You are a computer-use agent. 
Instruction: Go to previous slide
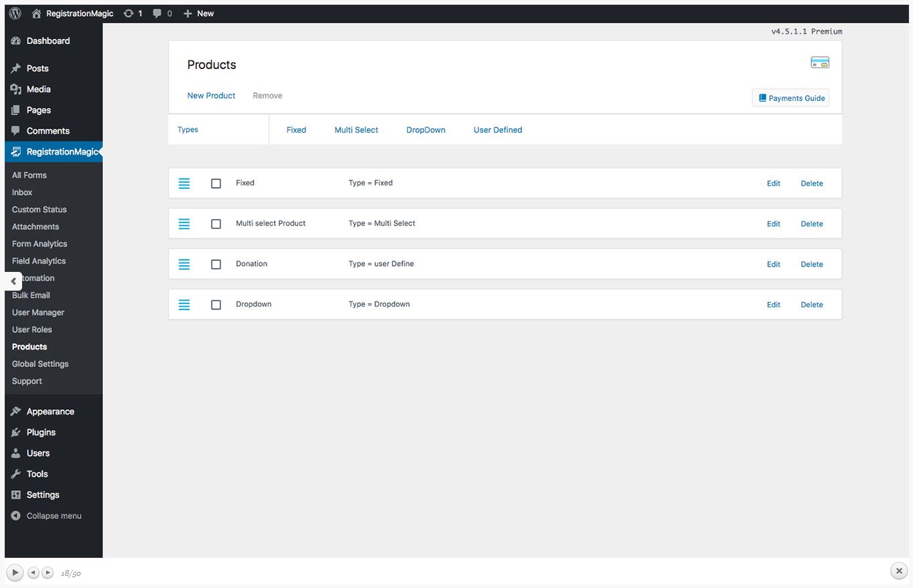click(x=33, y=573)
